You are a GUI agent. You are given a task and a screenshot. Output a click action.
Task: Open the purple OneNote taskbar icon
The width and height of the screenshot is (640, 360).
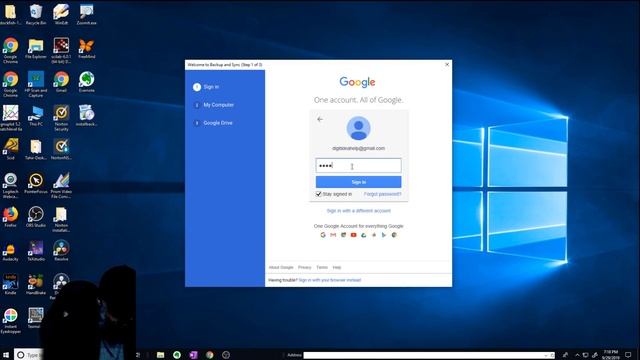(193, 355)
